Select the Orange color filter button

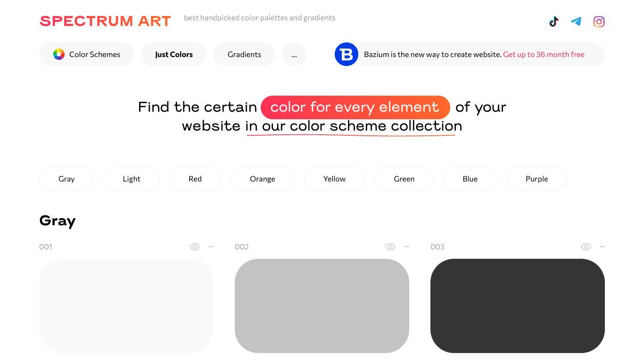[263, 179]
